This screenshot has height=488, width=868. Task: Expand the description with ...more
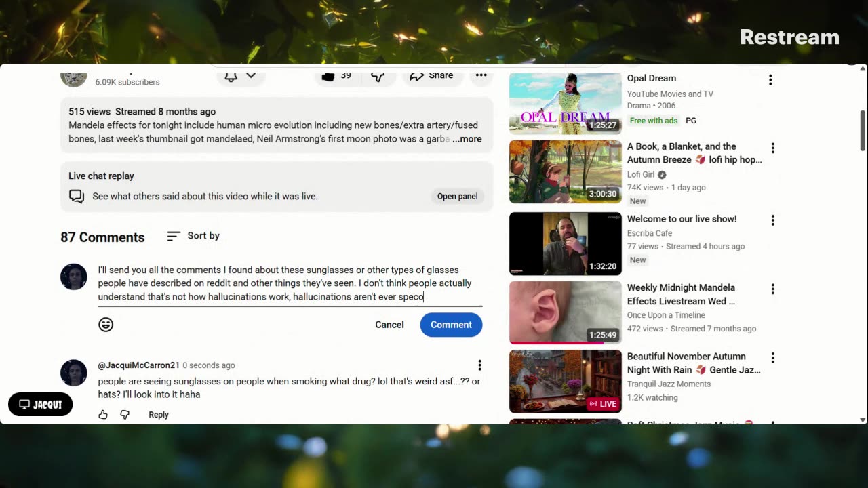click(467, 139)
